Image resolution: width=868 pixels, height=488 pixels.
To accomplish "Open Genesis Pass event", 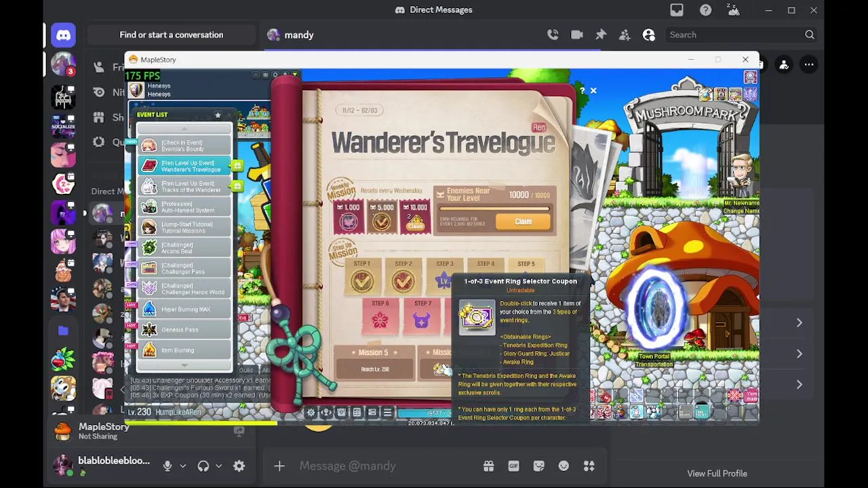I will point(184,329).
